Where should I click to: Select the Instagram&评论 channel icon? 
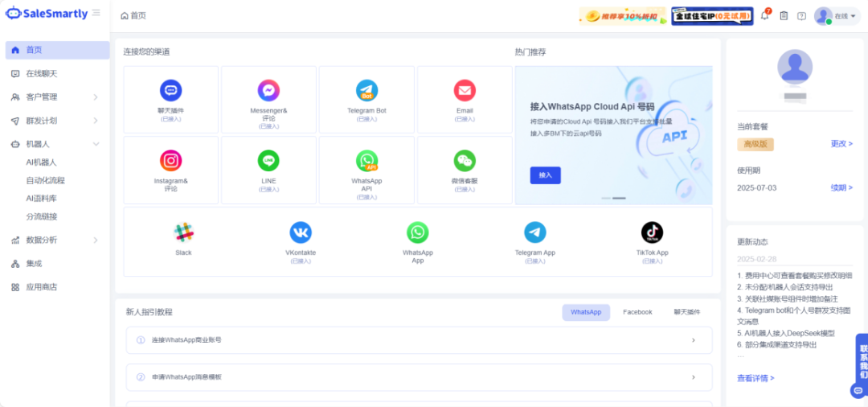[x=171, y=161]
